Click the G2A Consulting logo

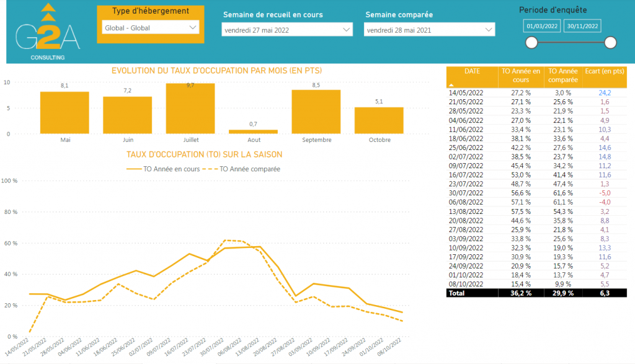tap(47, 33)
